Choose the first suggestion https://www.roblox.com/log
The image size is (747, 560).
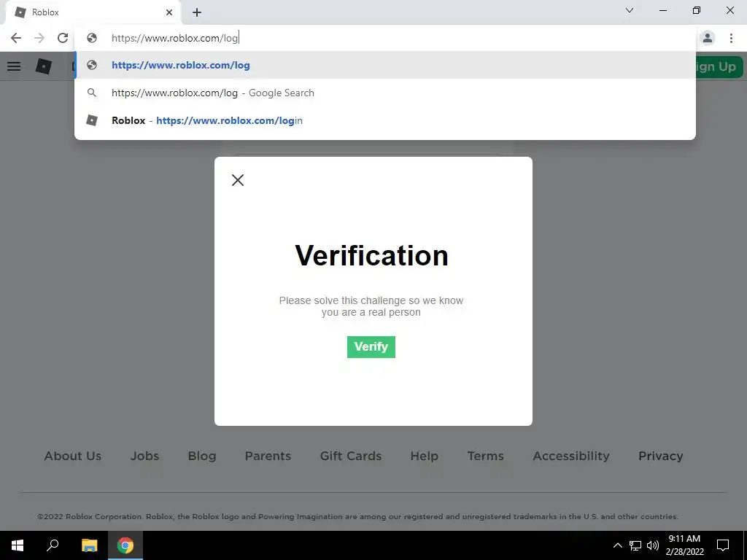point(385,65)
